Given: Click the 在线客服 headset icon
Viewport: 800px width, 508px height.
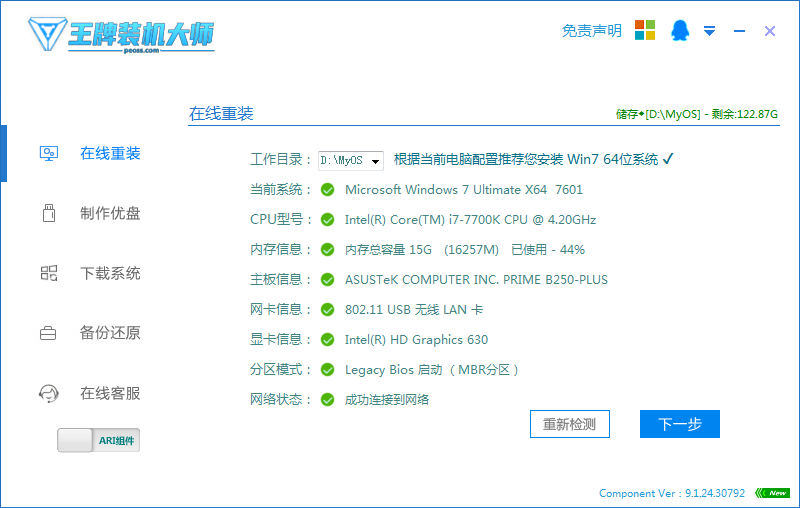Looking at the screenshot, I should coord(49,393).
